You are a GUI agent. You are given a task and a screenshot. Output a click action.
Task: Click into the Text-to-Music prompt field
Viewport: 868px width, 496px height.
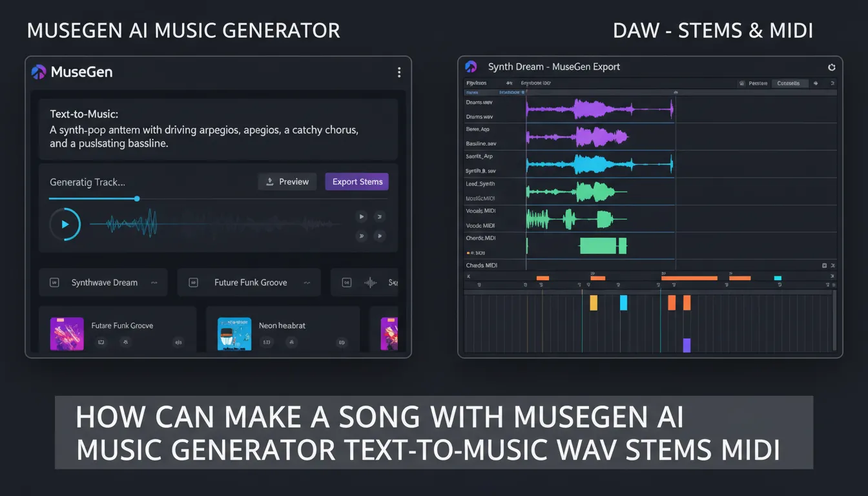[x=218, y=129]
